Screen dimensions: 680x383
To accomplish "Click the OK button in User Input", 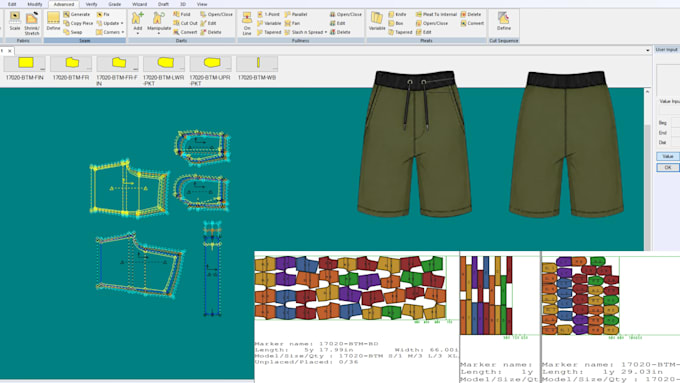I will (x=668, y=167).
